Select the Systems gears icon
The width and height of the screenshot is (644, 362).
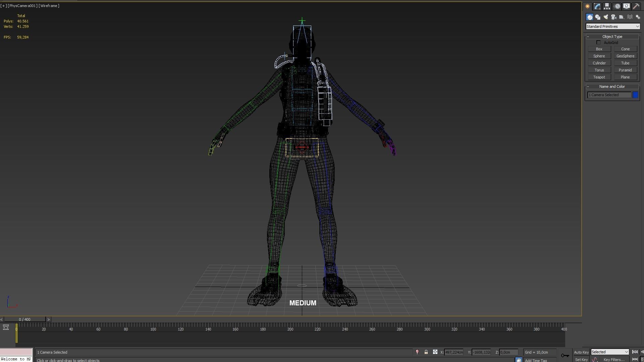[x=638, y=17]
